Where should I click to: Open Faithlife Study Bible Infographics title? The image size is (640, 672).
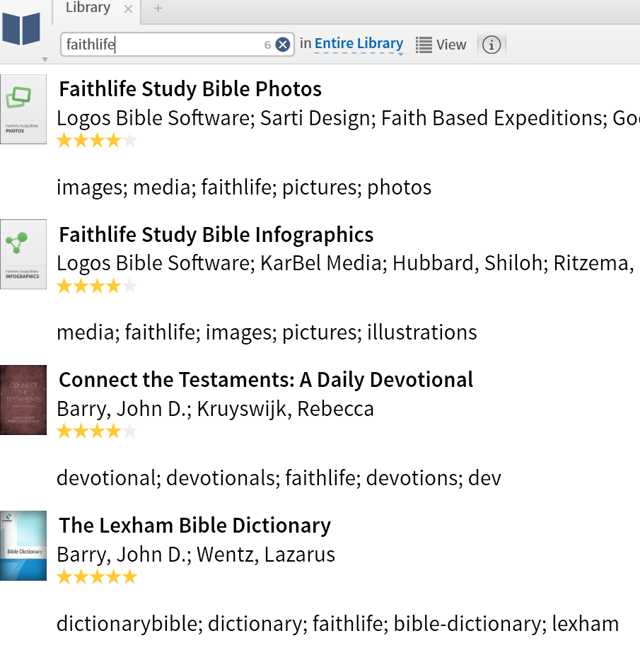216,235
